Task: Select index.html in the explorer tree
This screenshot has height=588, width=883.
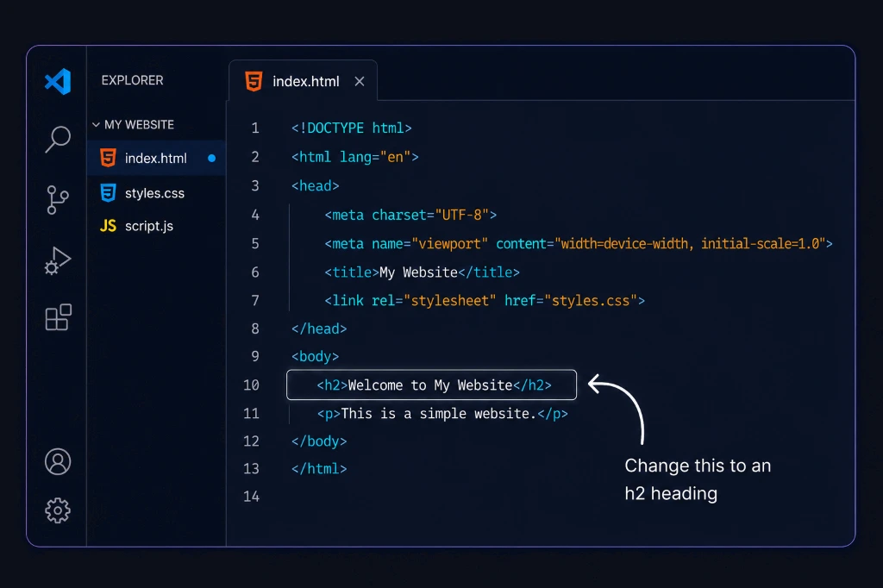Action: (157, 159)
